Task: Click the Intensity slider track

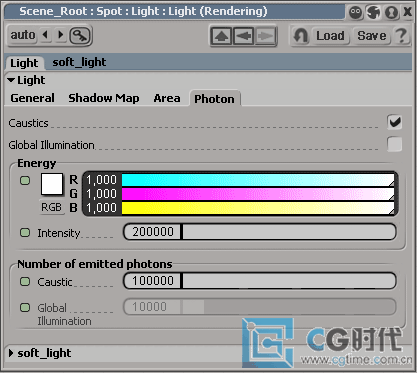Action: (x=289, y=232)
